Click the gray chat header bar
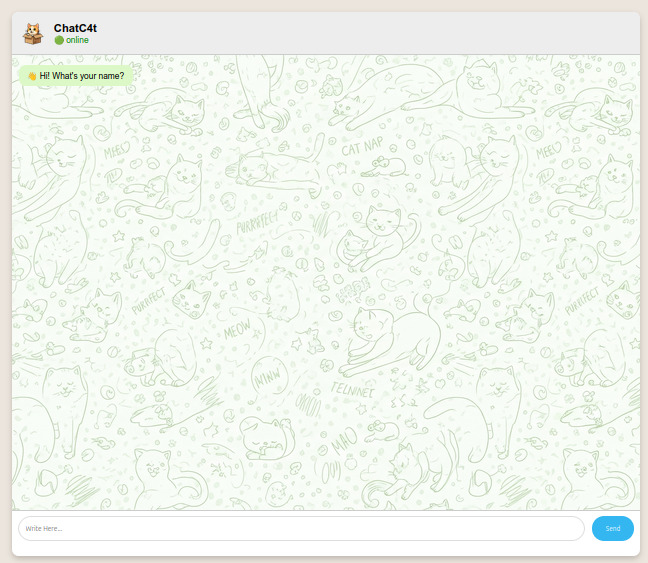This screenshot has height=563, width=648. (x=350, y=33)
